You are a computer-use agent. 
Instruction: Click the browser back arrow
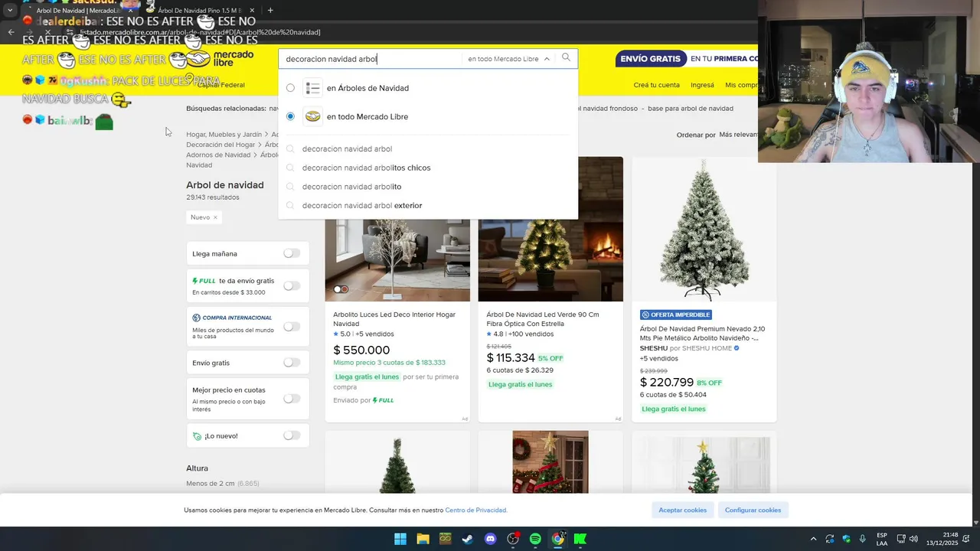click(x=11, y=32)
